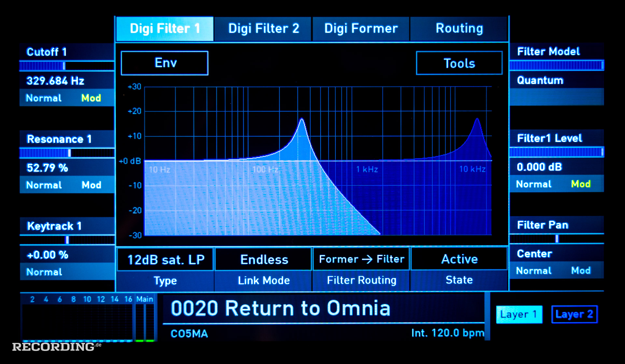Click the C05MA patch category label
Image resolution: width=625 pixels, height=364 pixels.
[x=189, y=333]
